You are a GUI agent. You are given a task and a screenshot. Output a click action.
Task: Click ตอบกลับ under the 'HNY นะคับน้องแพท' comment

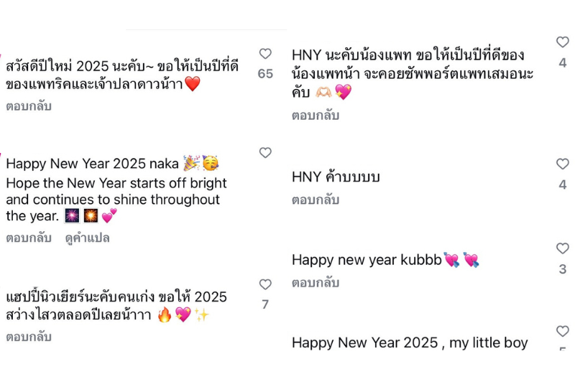click(x=315, y=116)
